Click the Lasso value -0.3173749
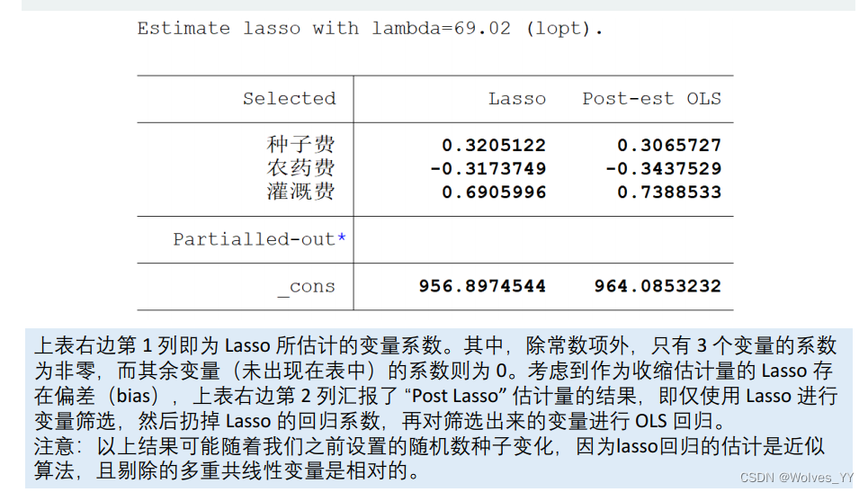 coord(488,168)
